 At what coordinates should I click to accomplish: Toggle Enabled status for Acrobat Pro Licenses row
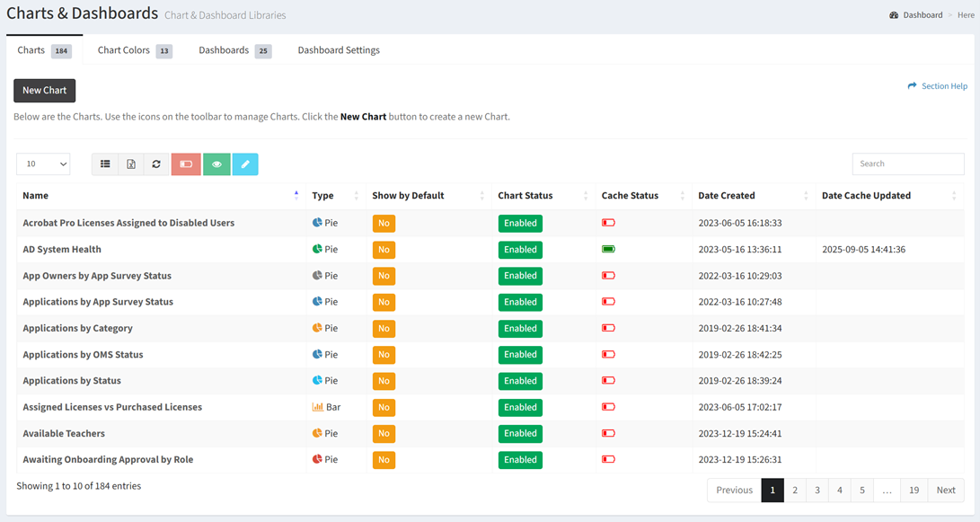[x=520, y=223]
